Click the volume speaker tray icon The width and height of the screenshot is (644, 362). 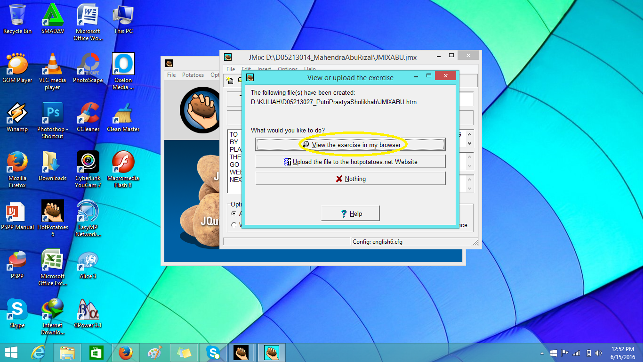tap(598, 353)
